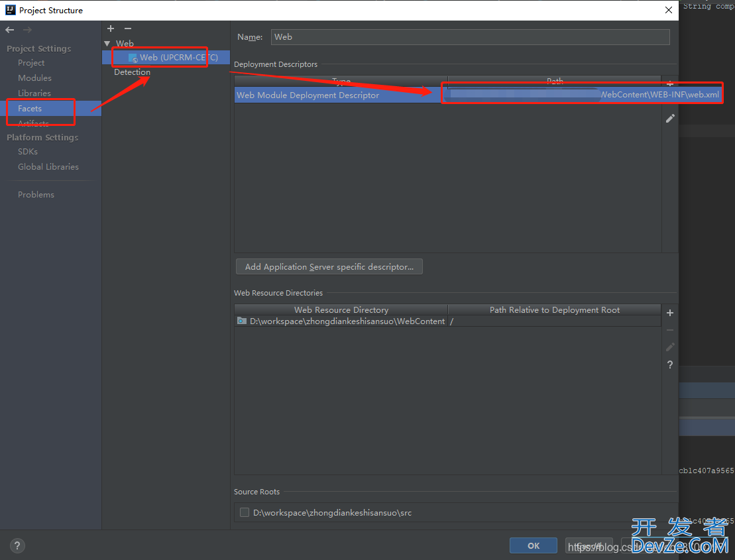Viewport: 735px width, 560px height.
Task: Edit the web resource directory entry
Action: (670, 347)
